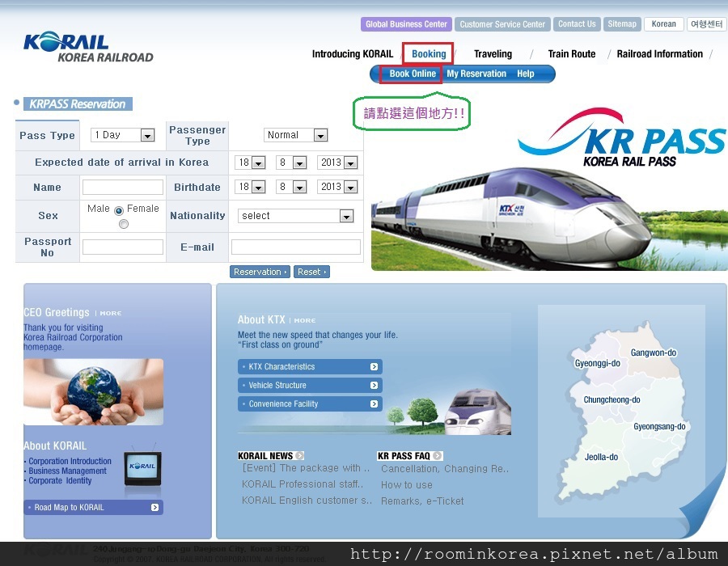Click the KORAIL Korea Railroad logo
Image resolution: width=728 pixels, height=566 pixels.
[88, 47]
